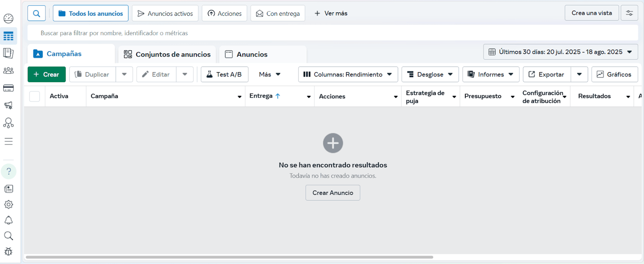Click the green Crear button
Screen dimensions: 644x264
[x=46, y=74]
